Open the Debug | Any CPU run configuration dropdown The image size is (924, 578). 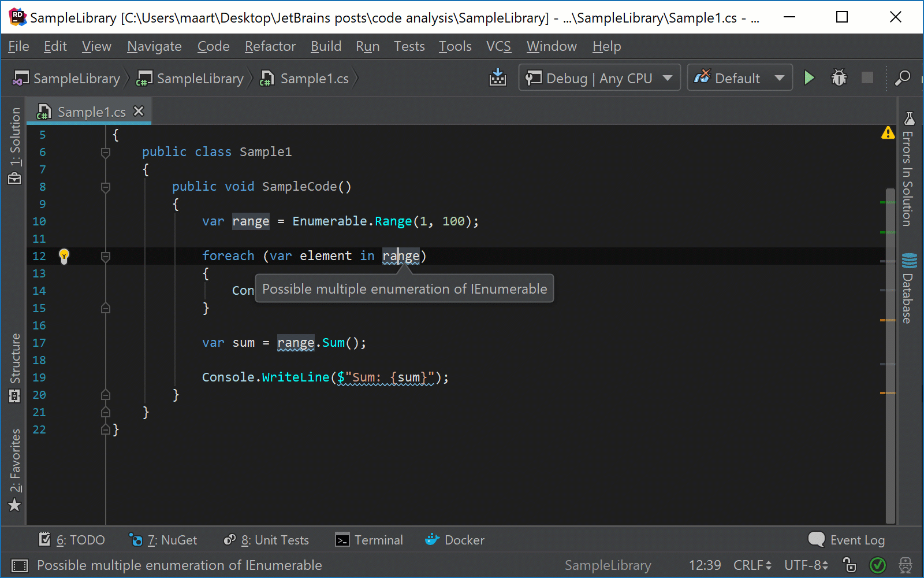click(599, 78)
